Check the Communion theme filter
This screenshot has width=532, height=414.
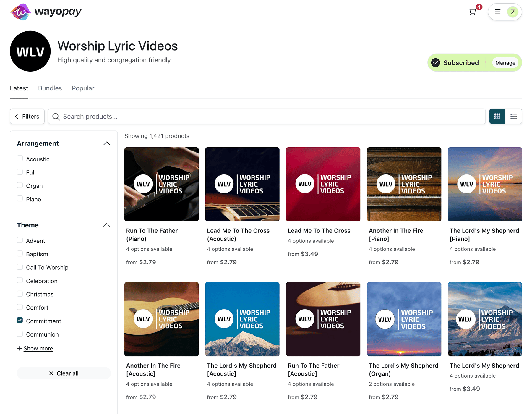click(x=20, y=334)
